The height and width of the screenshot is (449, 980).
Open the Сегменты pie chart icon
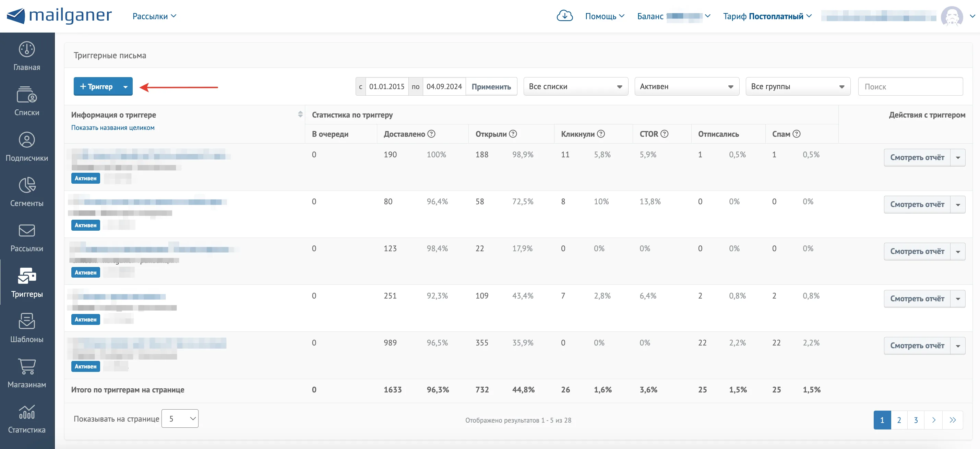(27, 185)
